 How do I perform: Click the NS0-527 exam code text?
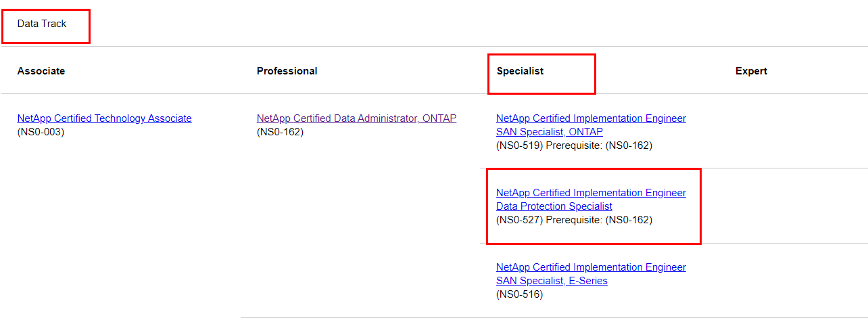click(x=520, y=220)
